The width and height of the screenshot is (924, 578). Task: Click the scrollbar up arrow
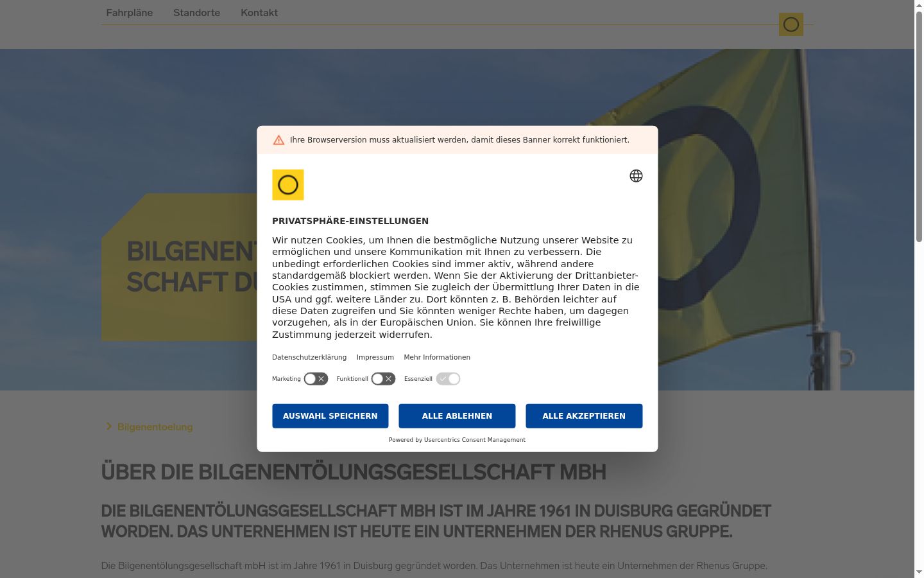click(x=919, y=4)
